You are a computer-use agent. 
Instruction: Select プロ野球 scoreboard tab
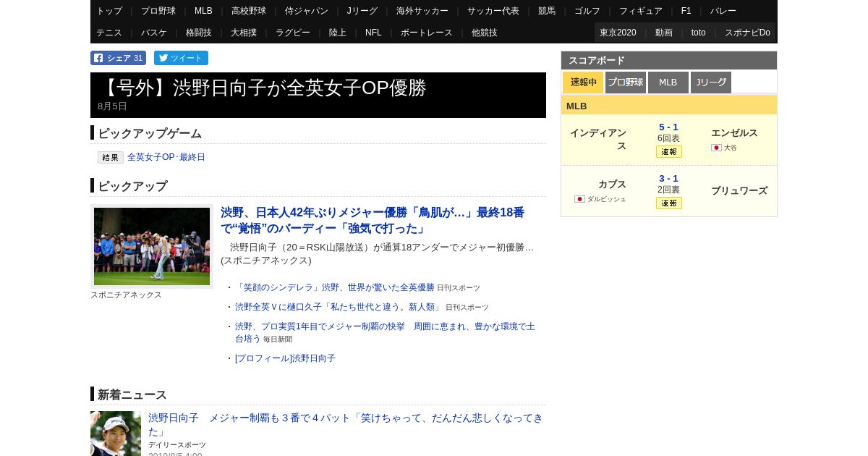626,83
